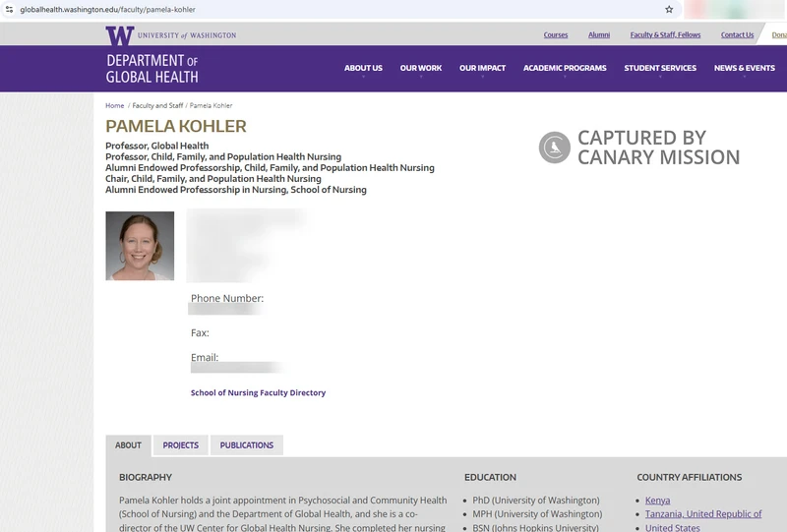Image resolution: width=787 pixels, height=532 pixels.
Task: Click the bookmark star icon in address bar
Action: tap(669, 9)
